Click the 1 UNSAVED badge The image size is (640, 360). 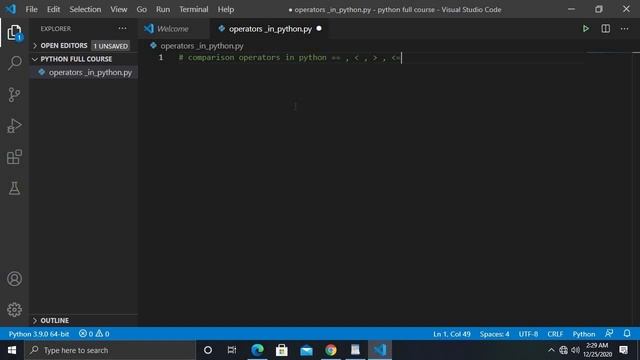[x=111, y=46]
